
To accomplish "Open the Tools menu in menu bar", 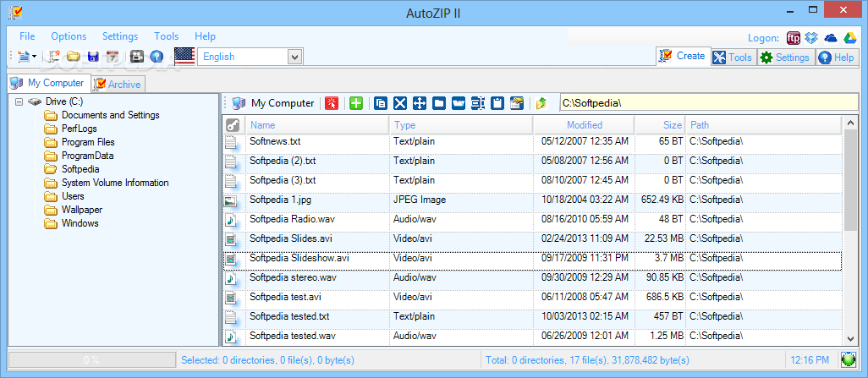I will [167, 36].
